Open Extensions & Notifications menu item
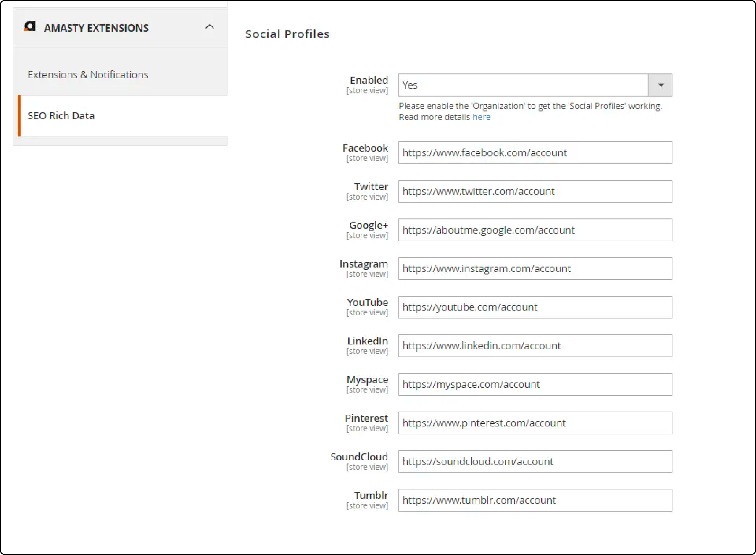756x555 pixels. tap(88, 75)
